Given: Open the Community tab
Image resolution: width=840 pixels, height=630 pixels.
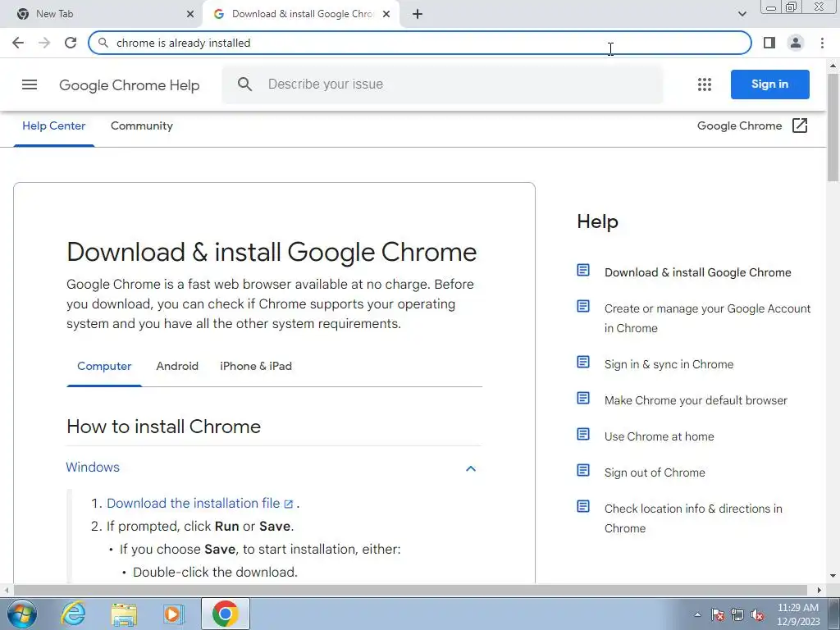Looking at the screenshot, I should (142, 126).
